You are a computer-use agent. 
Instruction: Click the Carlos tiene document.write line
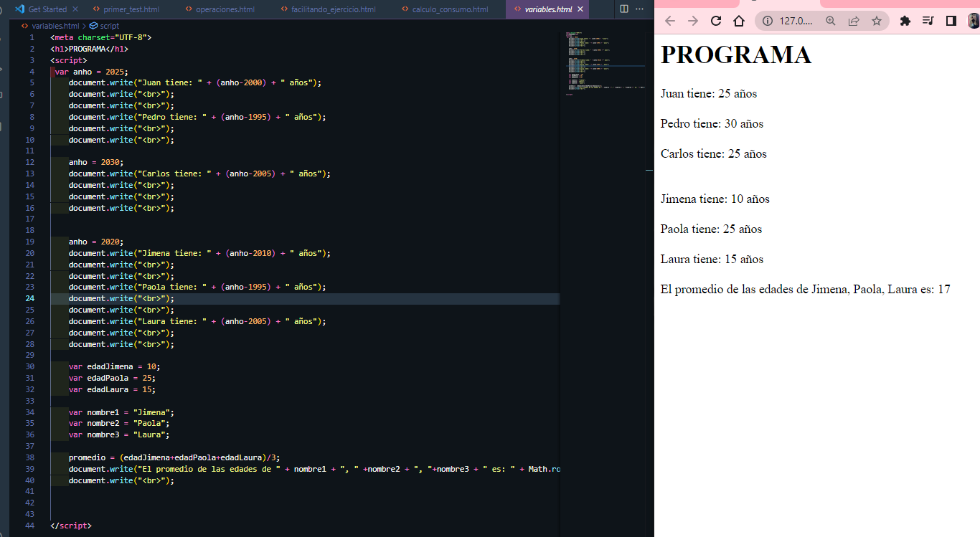199,174
